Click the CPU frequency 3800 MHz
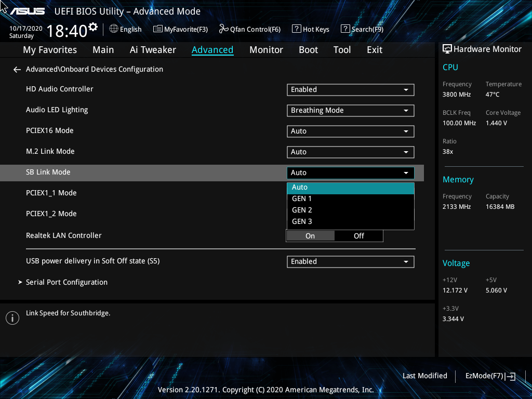532x399 pixels. [456, 95]
